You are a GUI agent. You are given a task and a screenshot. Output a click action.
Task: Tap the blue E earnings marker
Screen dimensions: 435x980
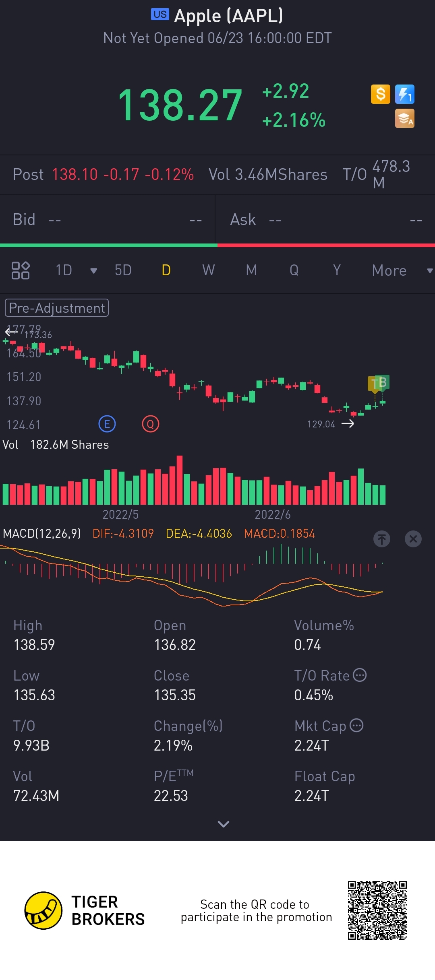tap(107, 424)
